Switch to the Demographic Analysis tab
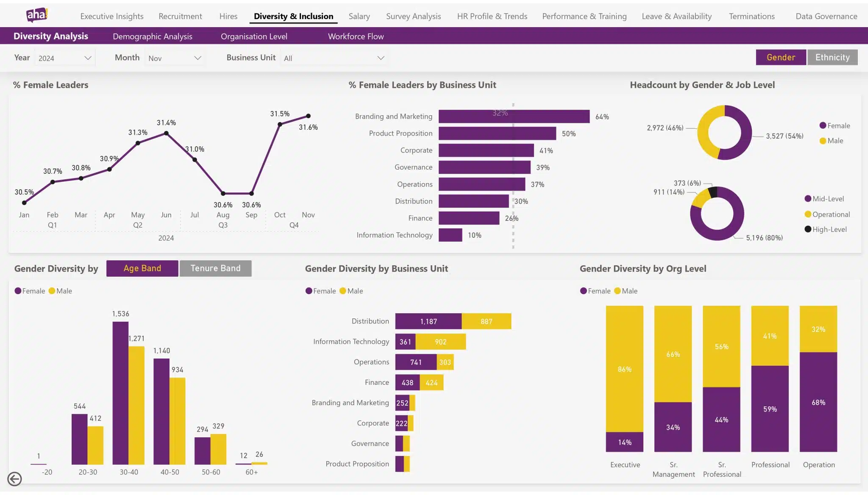The image size is (868, 495). tap(152, 36)
